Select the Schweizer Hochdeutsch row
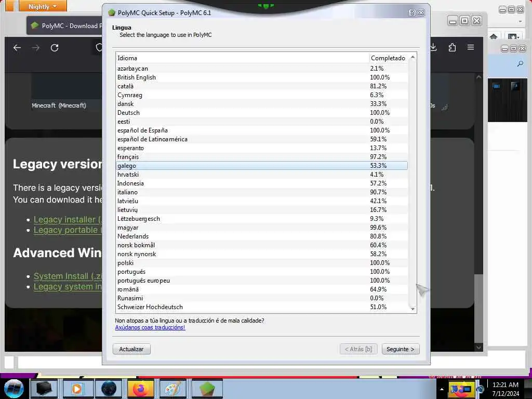 (262, 307)
